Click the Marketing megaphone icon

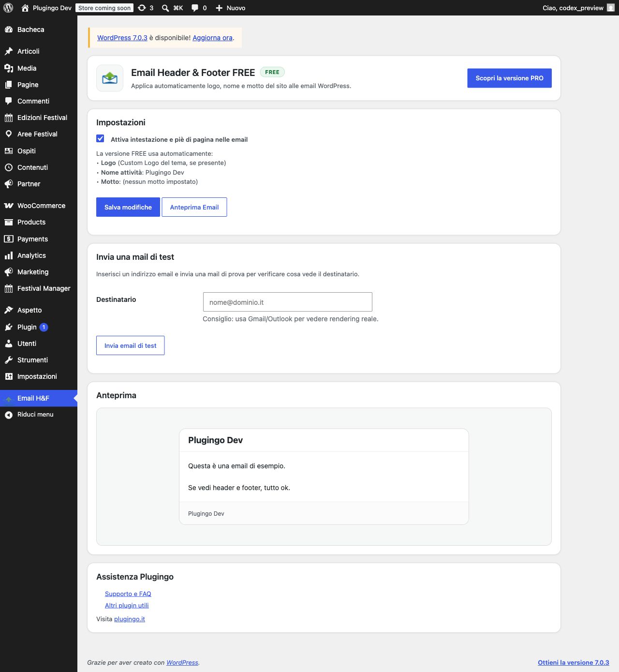point(9,272)
